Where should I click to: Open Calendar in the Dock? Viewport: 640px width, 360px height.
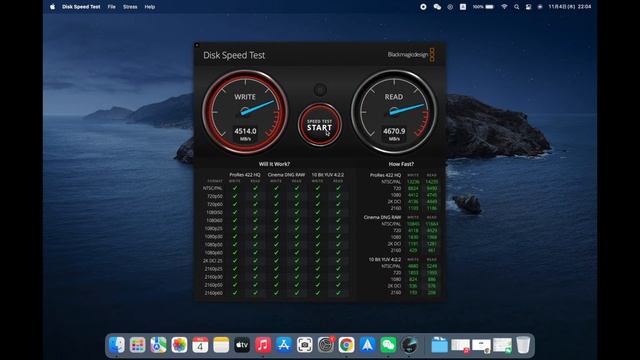tap(200, 345)
